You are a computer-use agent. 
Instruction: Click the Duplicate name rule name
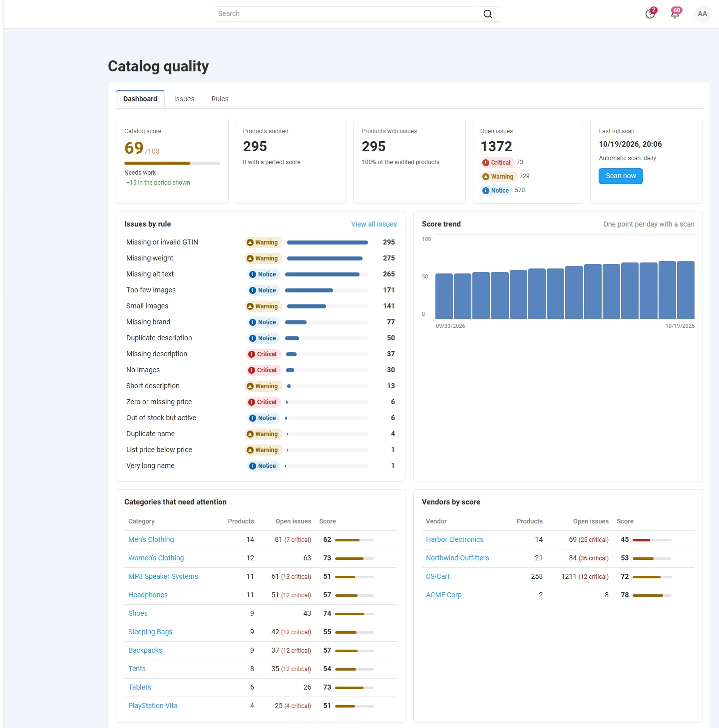[x=150, y=434]
